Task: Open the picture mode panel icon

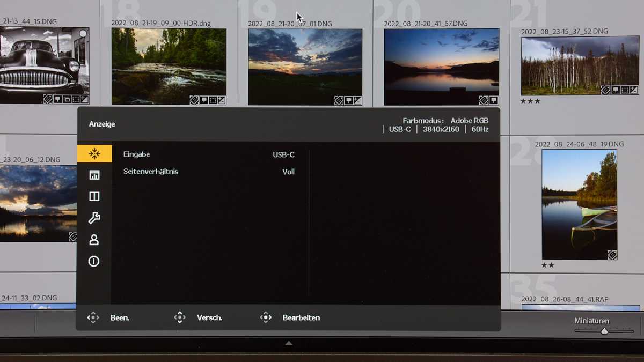Action: [x=94, y=174]
